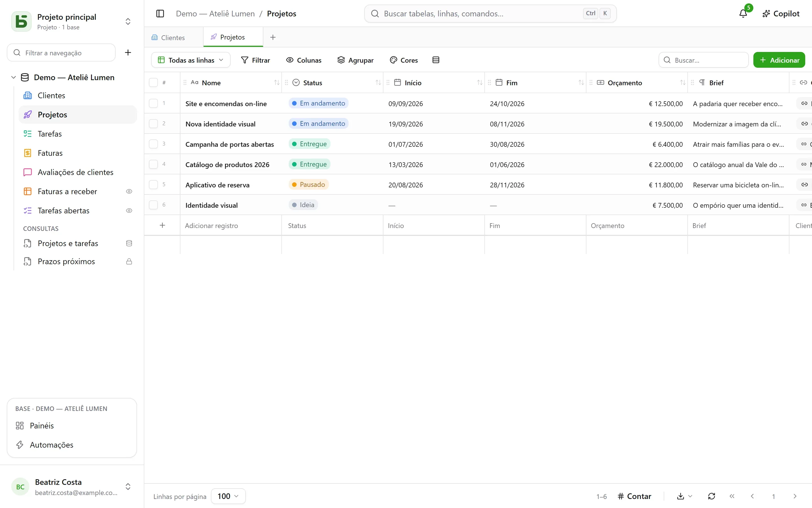Click the refresh icon in footer

711,496
